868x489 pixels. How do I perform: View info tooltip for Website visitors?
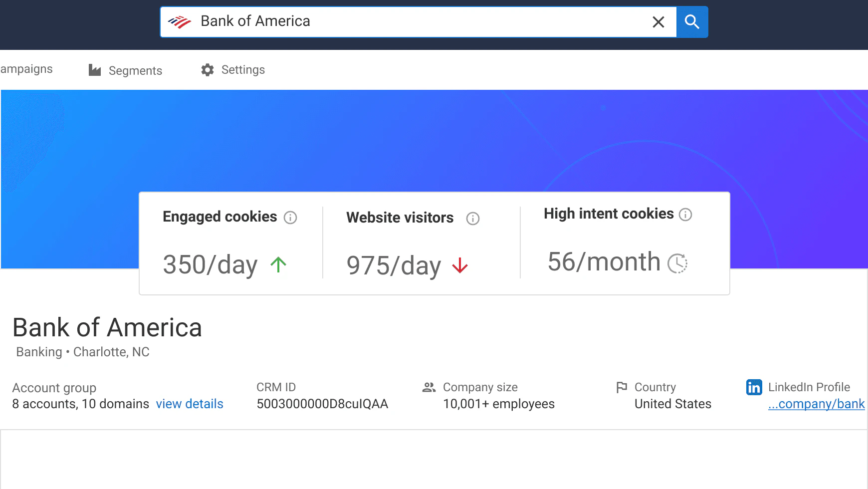pos(473,219)
